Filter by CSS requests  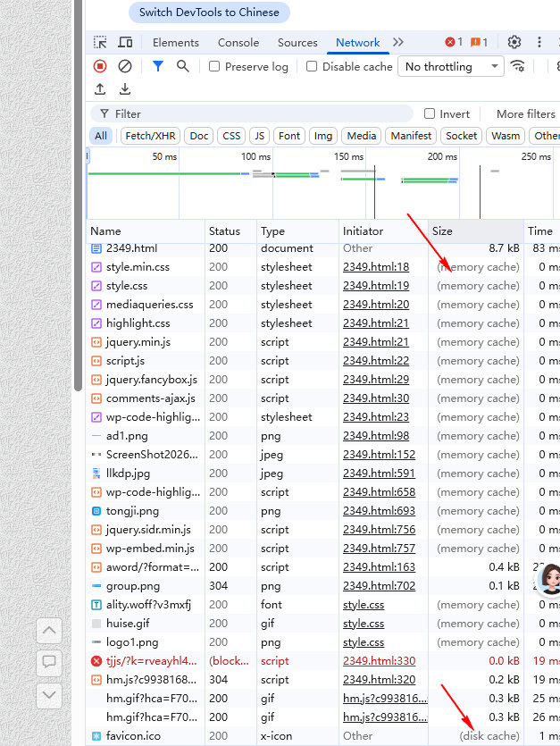point(231,136)
